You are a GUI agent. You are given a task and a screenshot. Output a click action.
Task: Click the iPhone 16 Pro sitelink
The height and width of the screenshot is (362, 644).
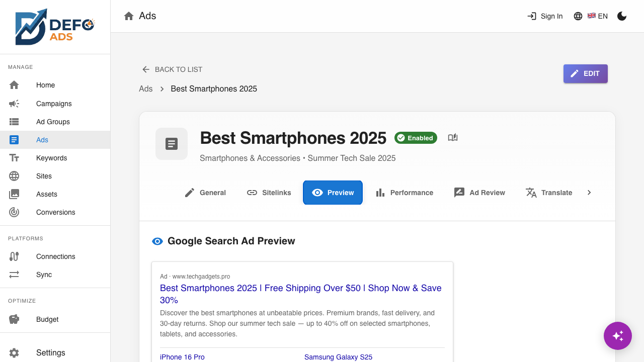click(x=182, y=357)
